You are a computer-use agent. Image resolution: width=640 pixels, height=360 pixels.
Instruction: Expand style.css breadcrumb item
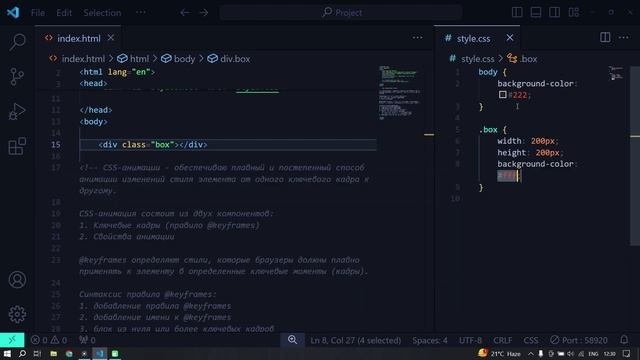coord(472,59)
